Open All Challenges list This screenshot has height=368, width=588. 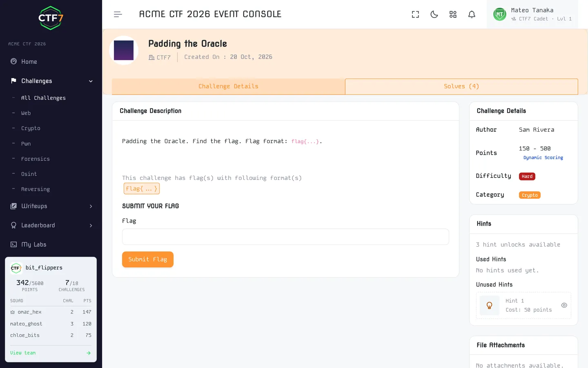pyautogui.click(x=43, y=98)
